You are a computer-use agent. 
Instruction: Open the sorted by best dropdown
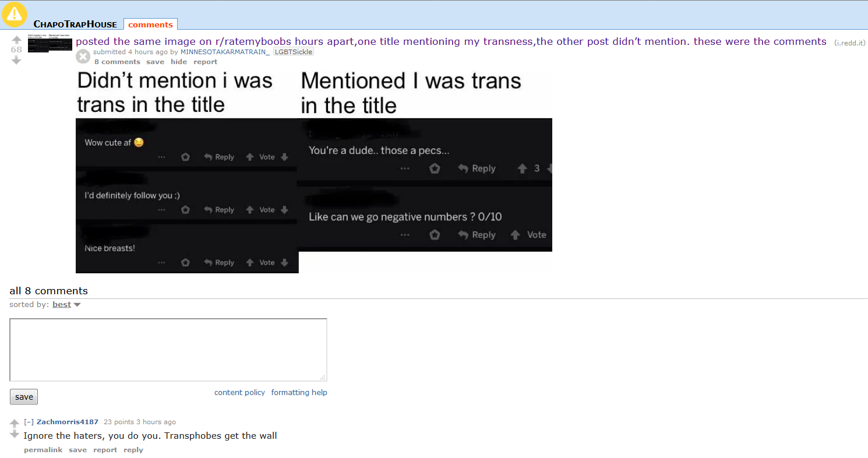[66, 304]
